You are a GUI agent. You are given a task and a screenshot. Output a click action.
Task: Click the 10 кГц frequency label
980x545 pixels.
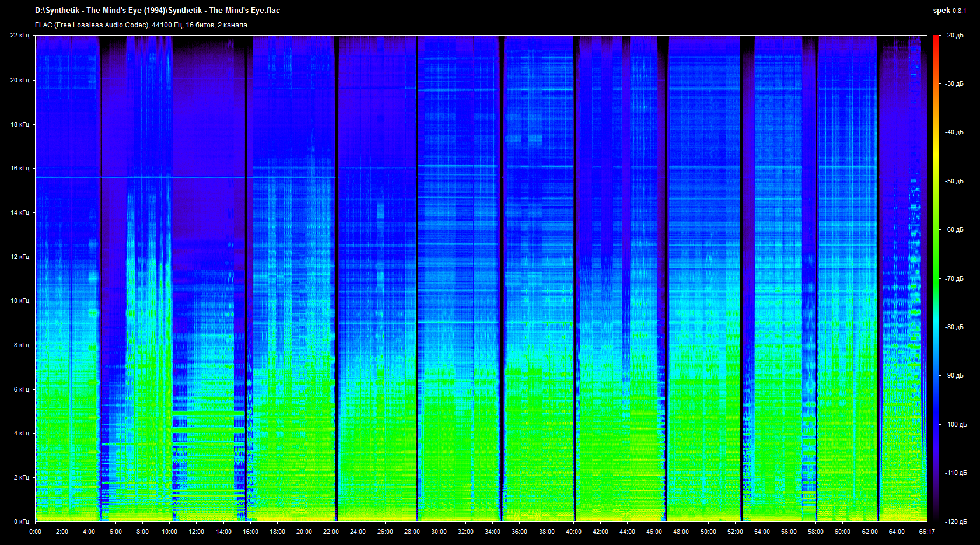20,301
